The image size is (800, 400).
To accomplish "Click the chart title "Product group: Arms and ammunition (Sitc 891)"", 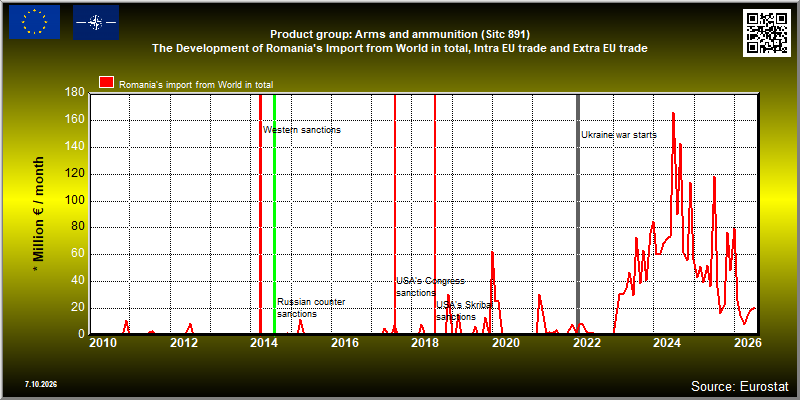I will (400, 35).
